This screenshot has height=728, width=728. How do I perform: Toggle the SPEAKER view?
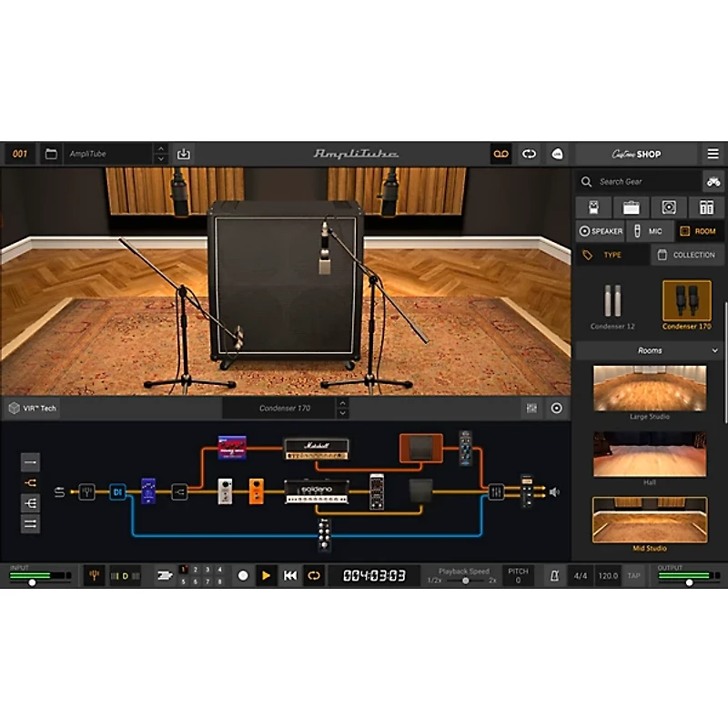pos(601,231)
